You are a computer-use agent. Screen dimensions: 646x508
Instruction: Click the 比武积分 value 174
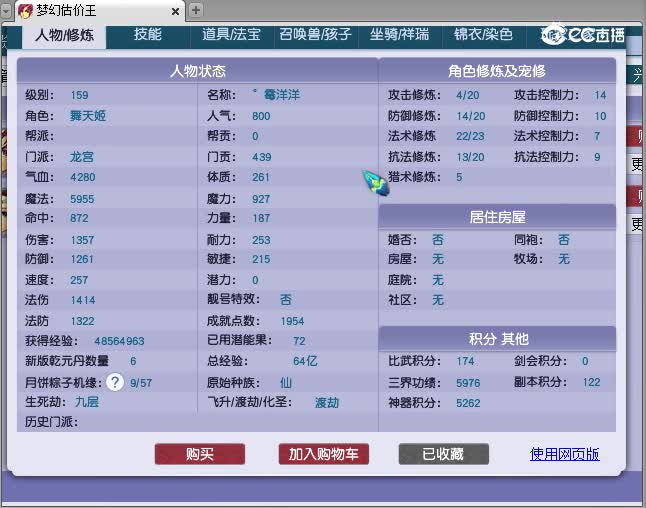(x=465, y=361)
